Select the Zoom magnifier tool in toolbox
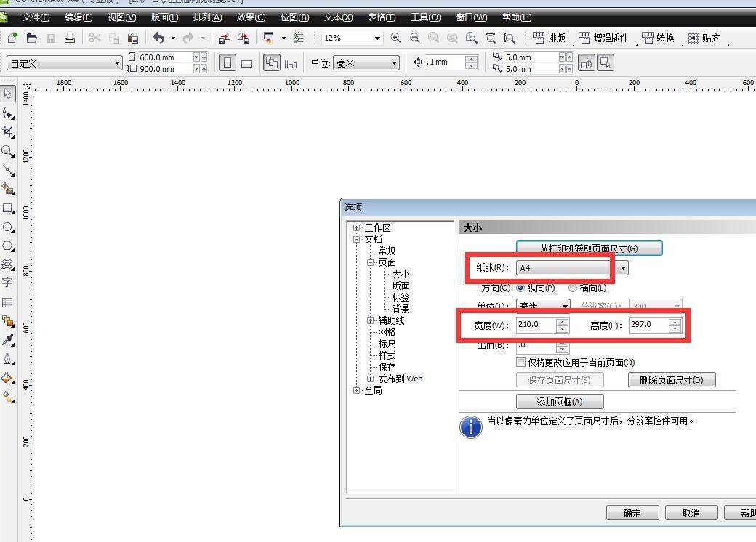 [x=8, y=151]
